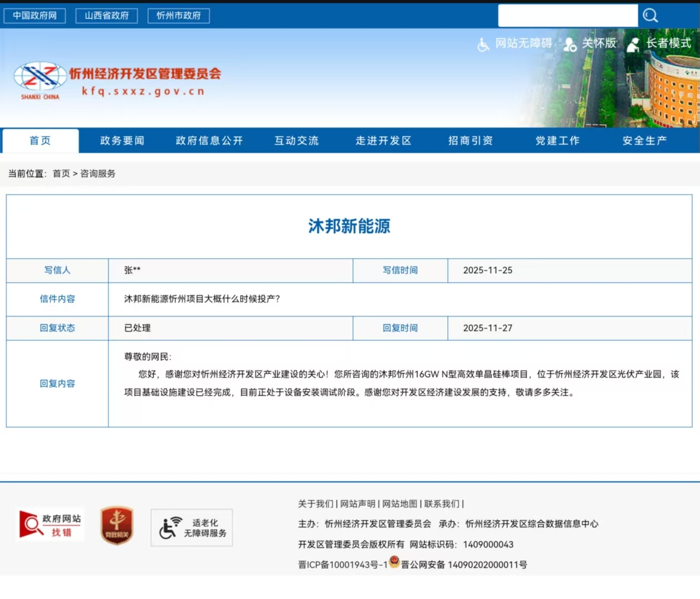Click 咨询服务 in the breadcrumb
The image size is (700, 599).
[x=98, y=174]
